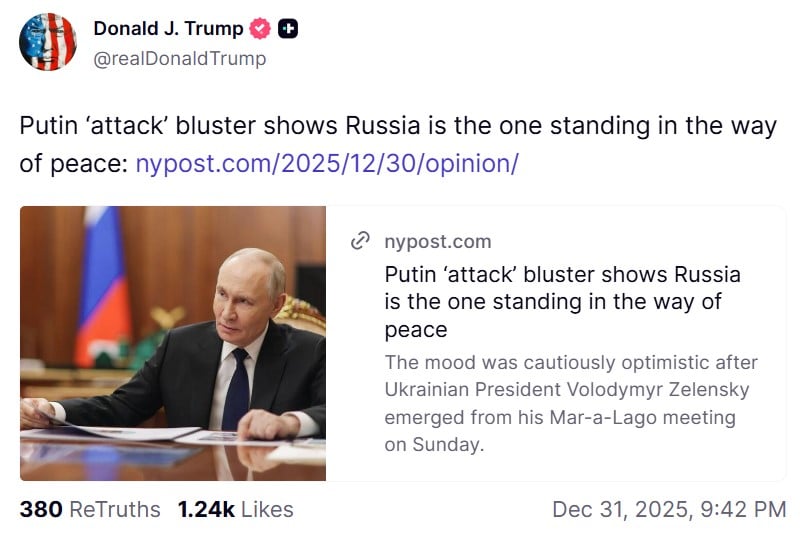Click the gray preview card description text
The width and height of the screenshot is (802, 543).
(570, 403)
